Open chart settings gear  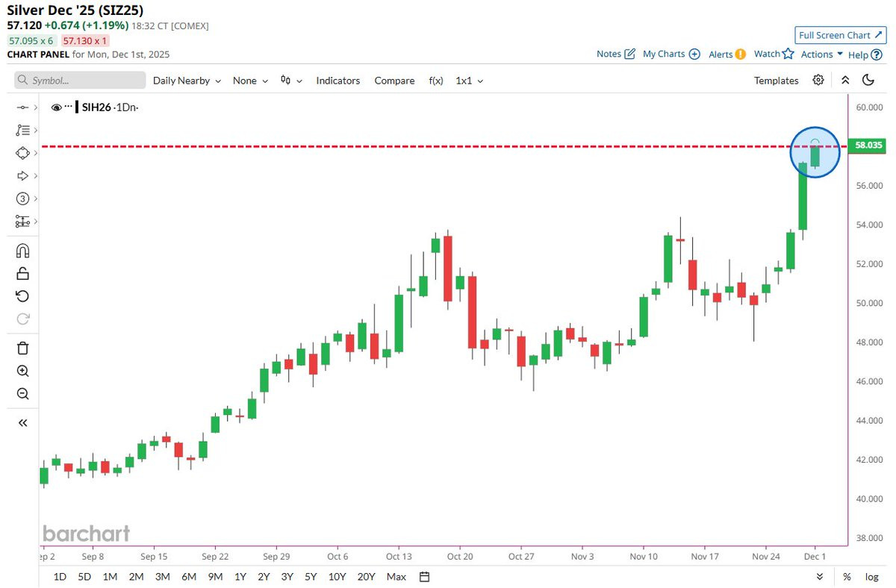(818, 80)
